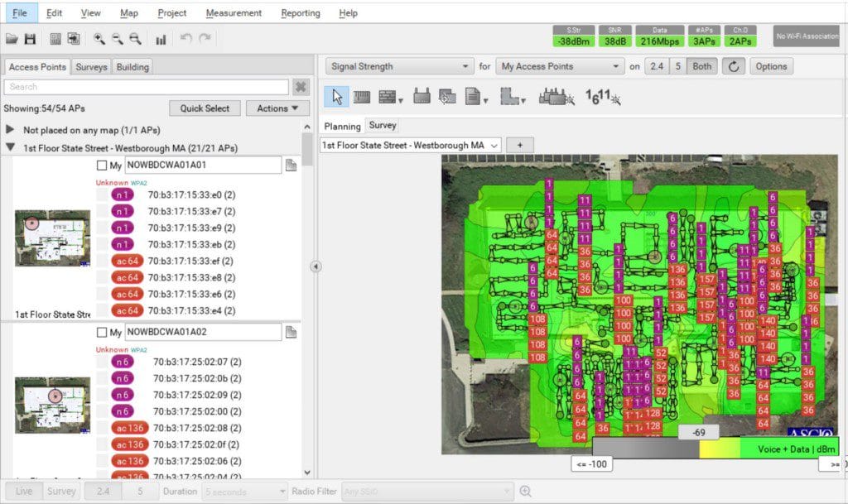Switch to the Surveys tab
The width and height of the screenshot is (848, 504).
[x=91, y=67]
